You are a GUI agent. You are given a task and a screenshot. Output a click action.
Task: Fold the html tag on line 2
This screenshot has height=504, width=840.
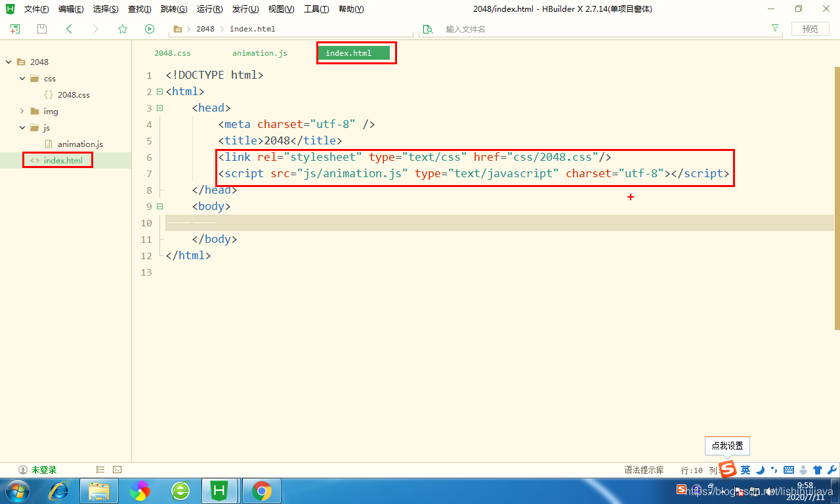[159, 92]
